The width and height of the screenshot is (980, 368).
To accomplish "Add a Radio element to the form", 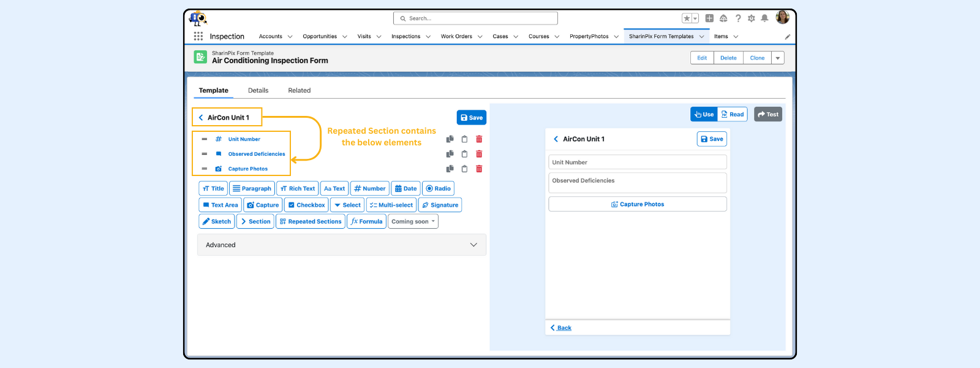I will pos(438,188).
